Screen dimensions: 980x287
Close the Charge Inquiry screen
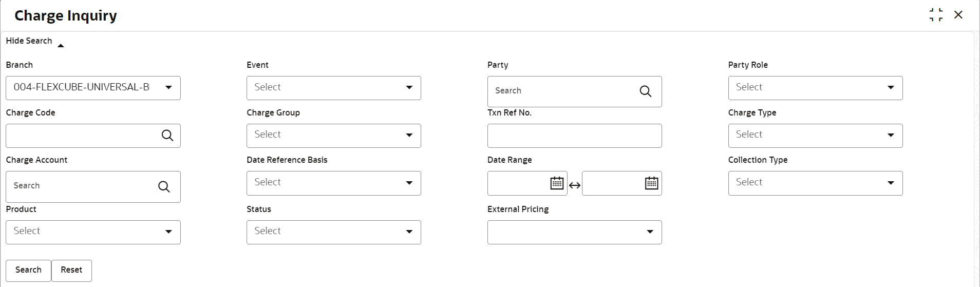click(958, 15)
